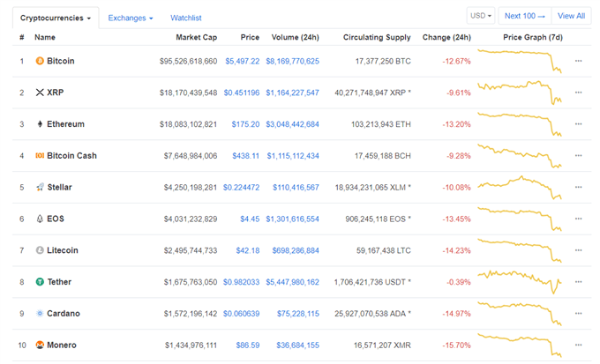Click the View All button
The height and width of the screenshot is (364, 600).
pyautogui.click(x=571, y=16)
